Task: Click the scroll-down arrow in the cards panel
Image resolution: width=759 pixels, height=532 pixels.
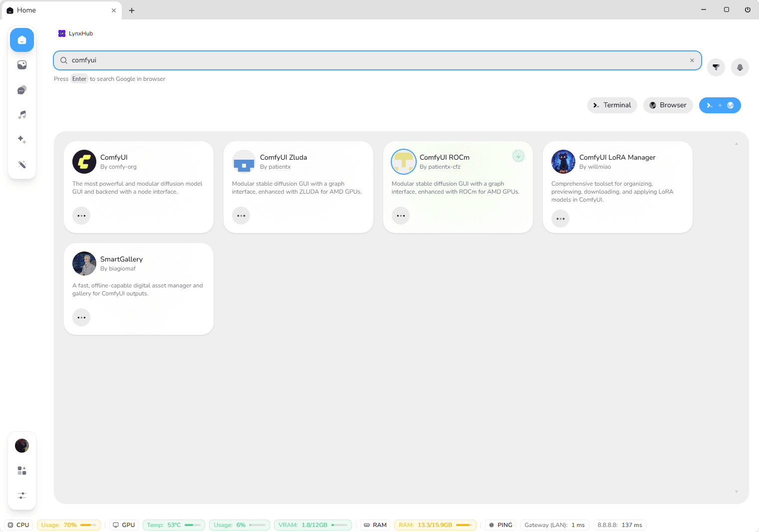Action: pyautogui.click(x=737, y=492)
